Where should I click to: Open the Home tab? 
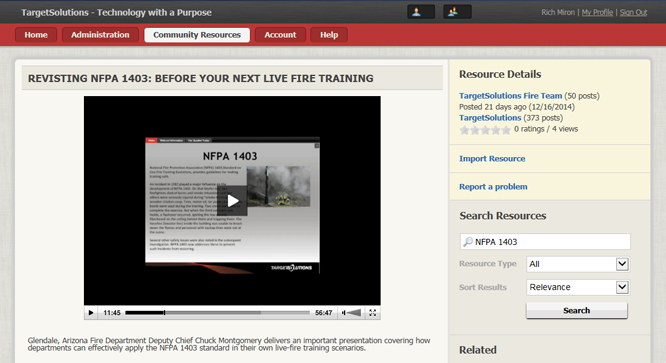(36, 35)
